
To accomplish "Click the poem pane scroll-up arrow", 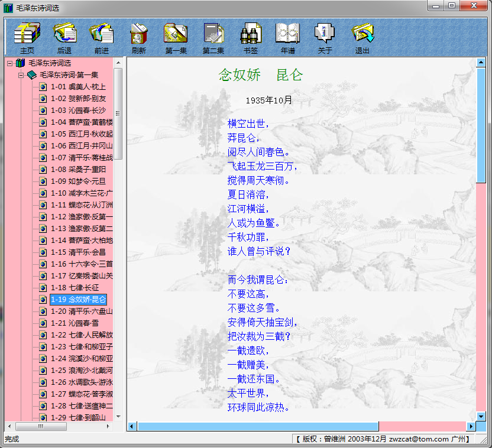I will pyautogui.click(x=481, y=63).
